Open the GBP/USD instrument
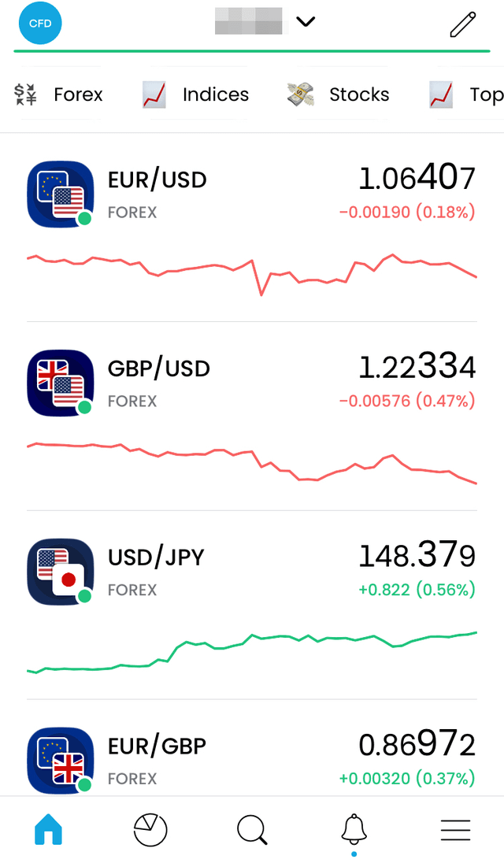 tap(158, 368)
